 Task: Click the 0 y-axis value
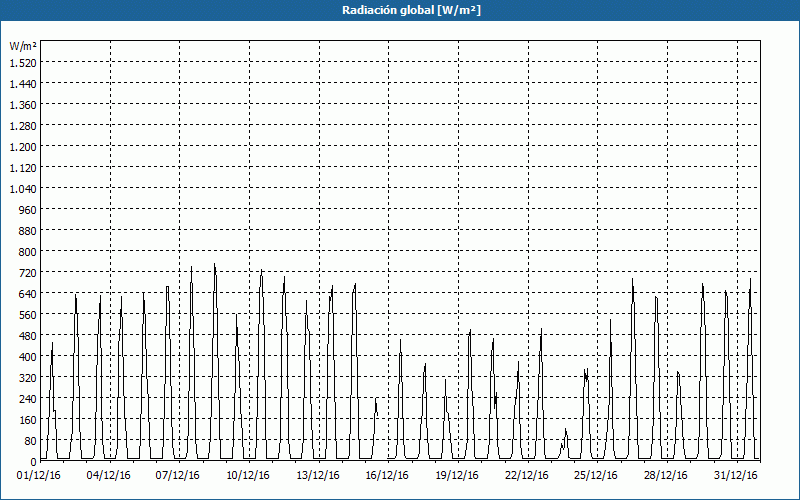34,462
